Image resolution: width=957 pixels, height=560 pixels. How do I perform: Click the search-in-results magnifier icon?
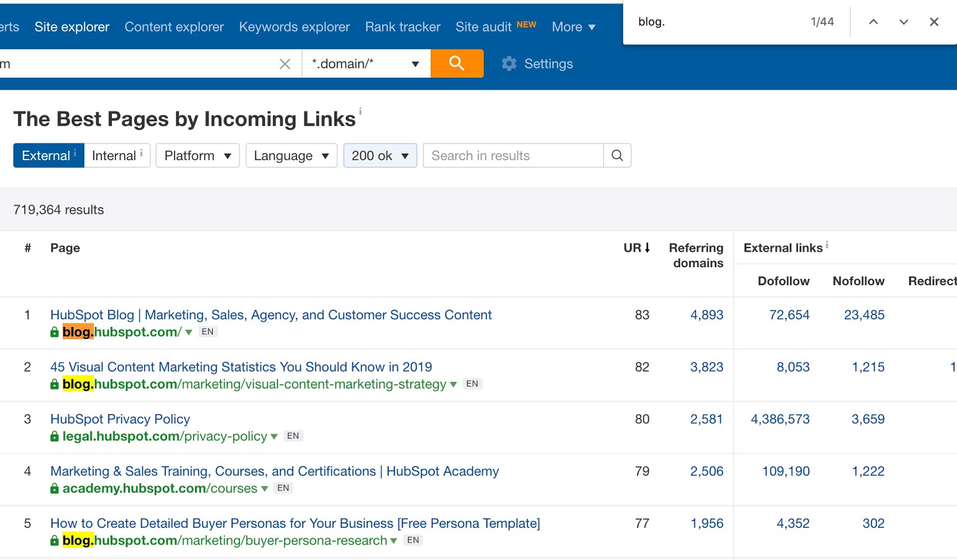(617, 155)
